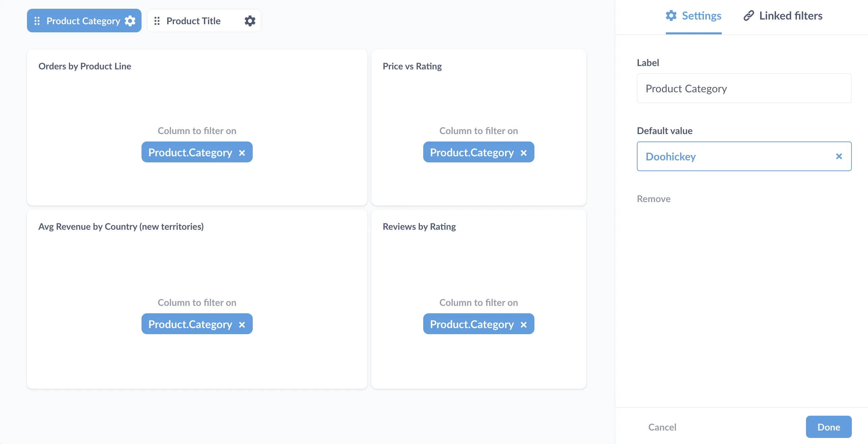Remove Product.Category from Reviews by Rating card
The height and width of the screenshot is (444, 868).
[x=524, y=324]
